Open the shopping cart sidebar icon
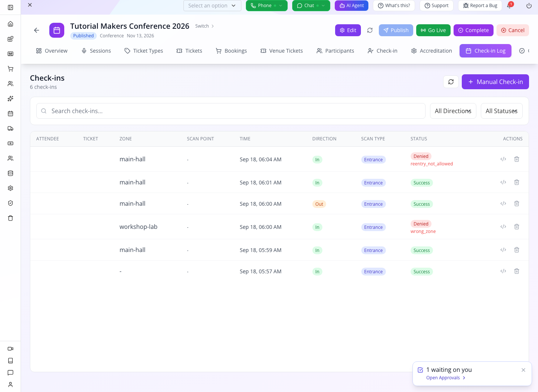The height and width of the screenshot is (392, 538). pos(10,69)
